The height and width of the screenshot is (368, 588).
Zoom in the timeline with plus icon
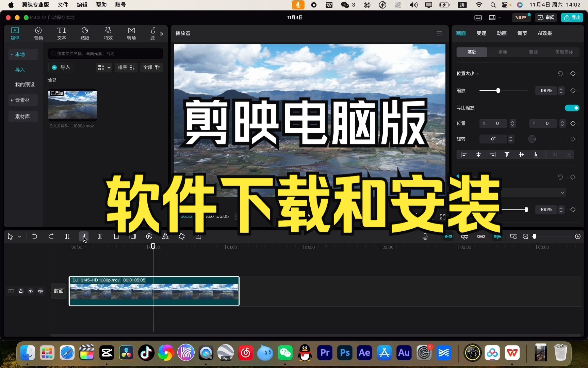click(x=578, y=236)
